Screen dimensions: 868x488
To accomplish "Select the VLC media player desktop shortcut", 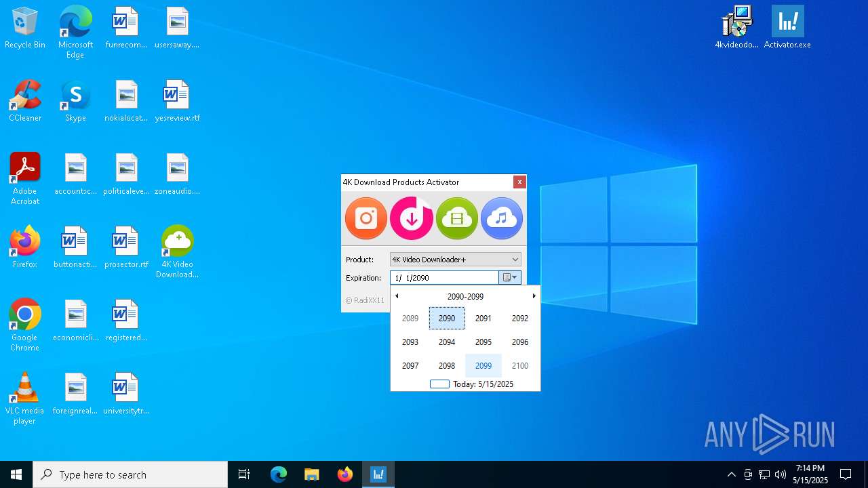I will coord(25,399).
